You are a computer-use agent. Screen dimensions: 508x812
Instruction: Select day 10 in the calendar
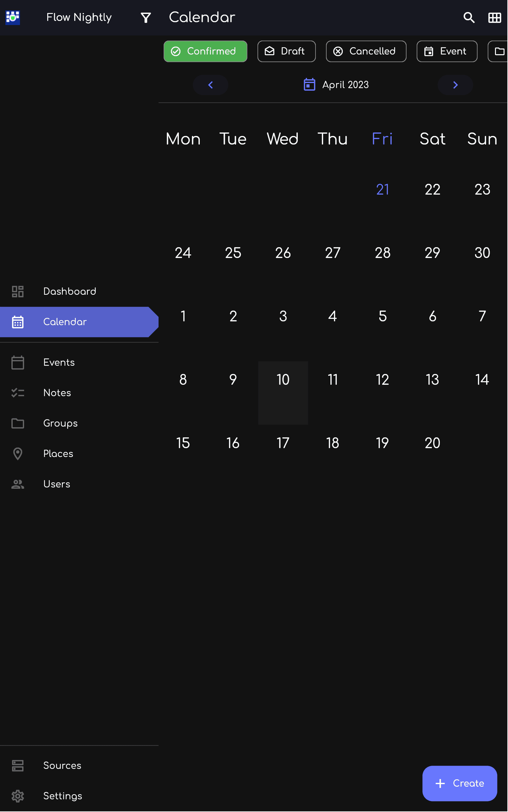tap(283, 379)
